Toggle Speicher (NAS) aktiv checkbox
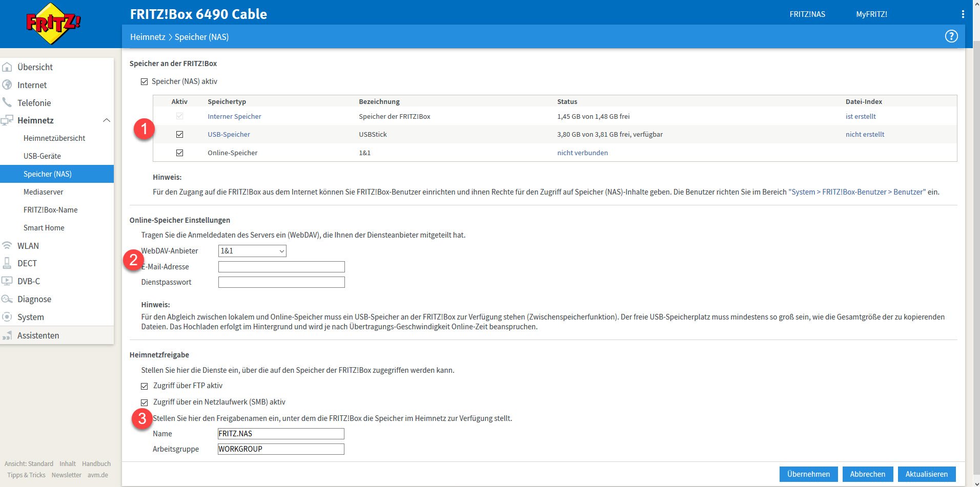Image resolution: width=980 pixels, height=487 pixels. click(145, 81)
